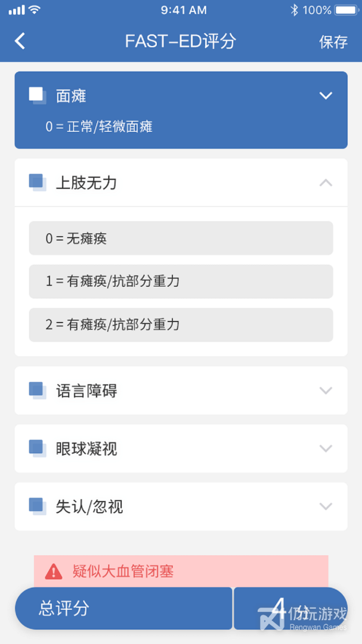Select the checkbox icon beside 面瘫
Screen dimensions: 362x644
tap(36, 94)
